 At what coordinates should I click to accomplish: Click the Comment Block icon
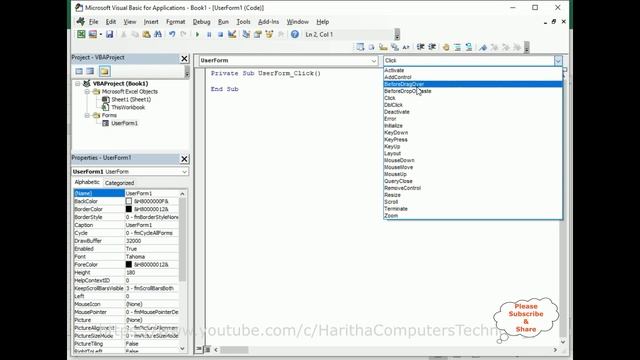tap(457, 47)
